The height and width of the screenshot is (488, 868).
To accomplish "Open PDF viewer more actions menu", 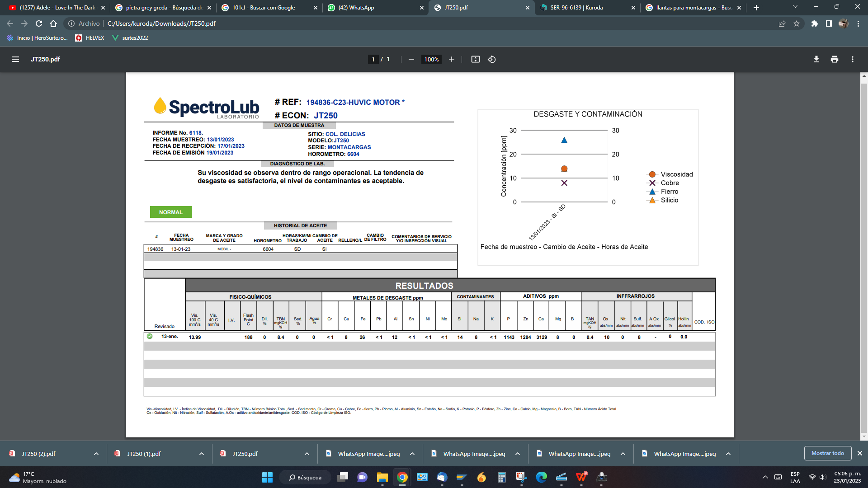I will click(852, 59).
